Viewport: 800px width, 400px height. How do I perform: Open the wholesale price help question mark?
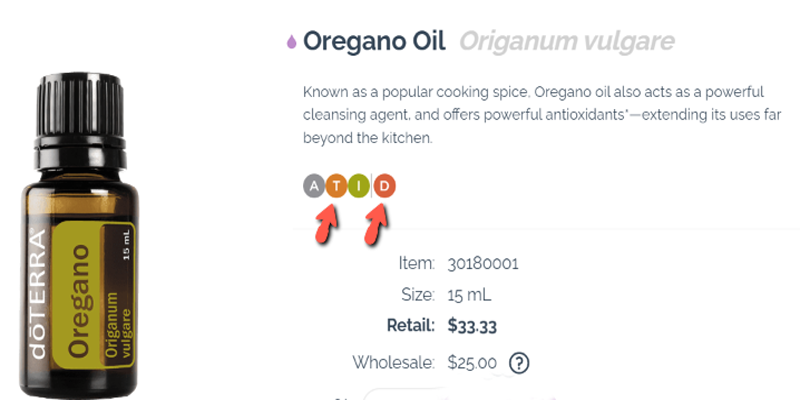coord(518,362)
